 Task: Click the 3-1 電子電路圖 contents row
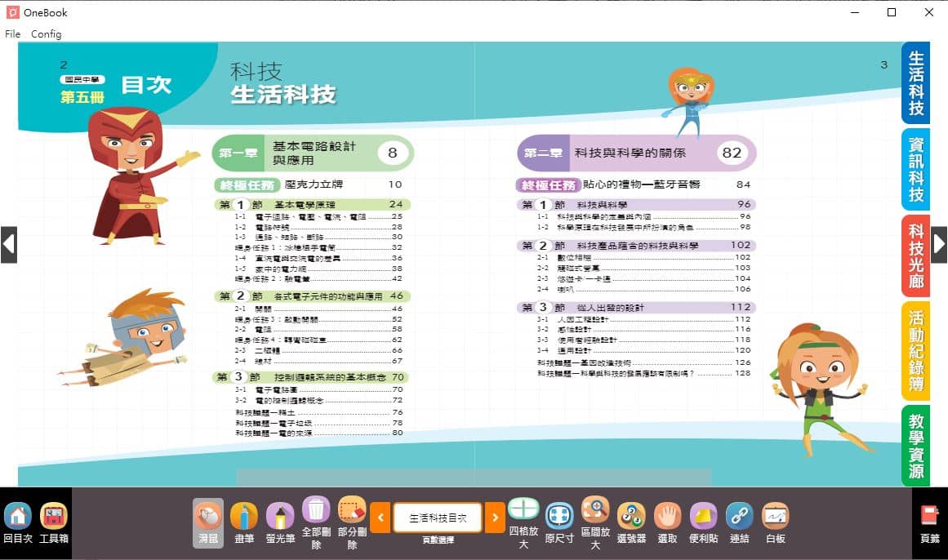pyautogui.click(x=318, y=390)
